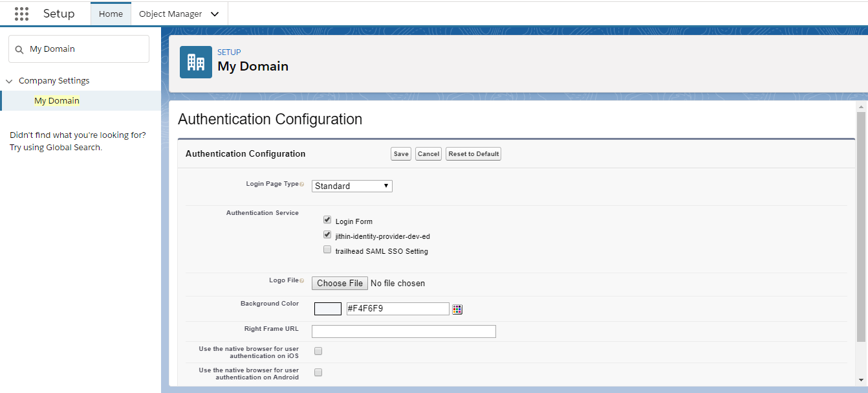Click the help icon next to Logo File
The height and width of the screenshot is (393, 868).
point(302,281)
